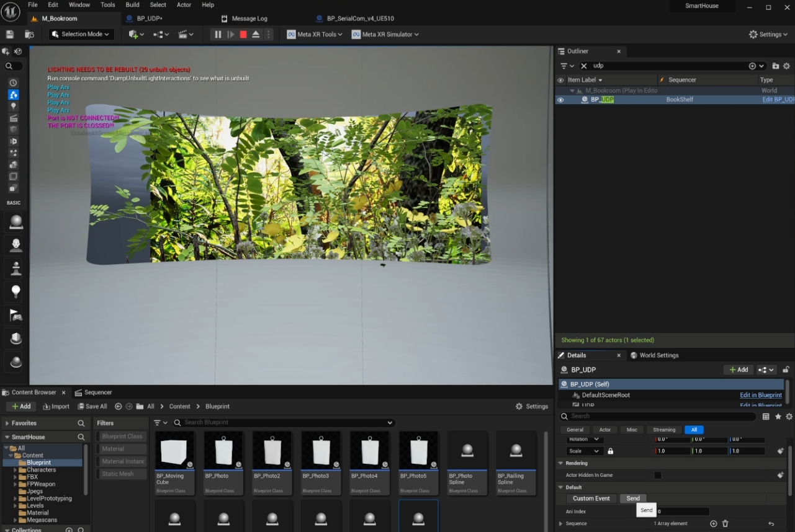Clear the Outliner search with X icon

[583, 66]
